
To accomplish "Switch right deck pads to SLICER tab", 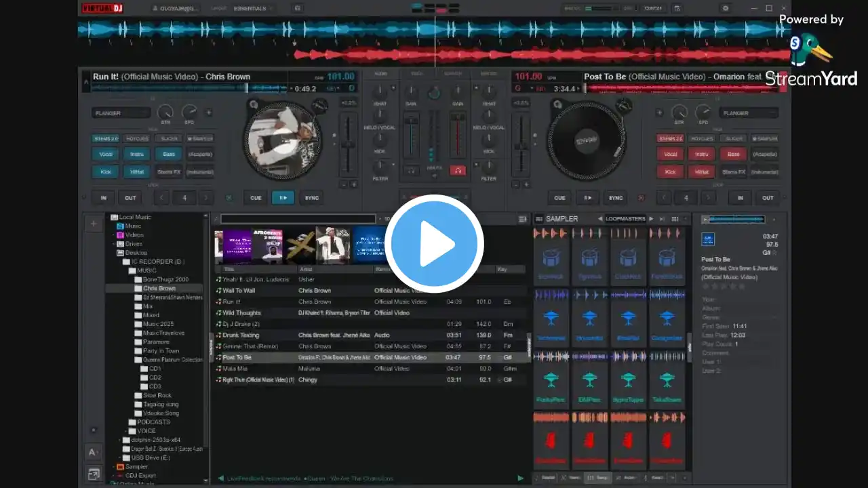I will pyautogui.click(x=734, y=139).
